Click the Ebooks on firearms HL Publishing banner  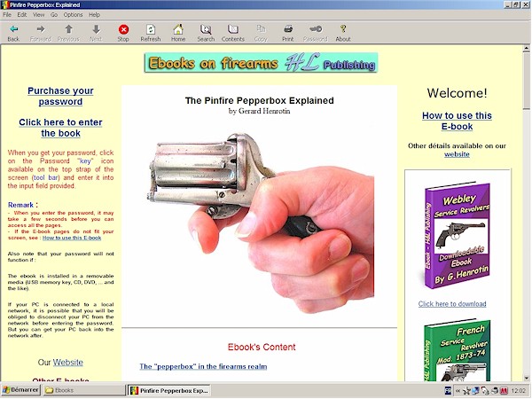pyautogui.click(x=261, y=63)
